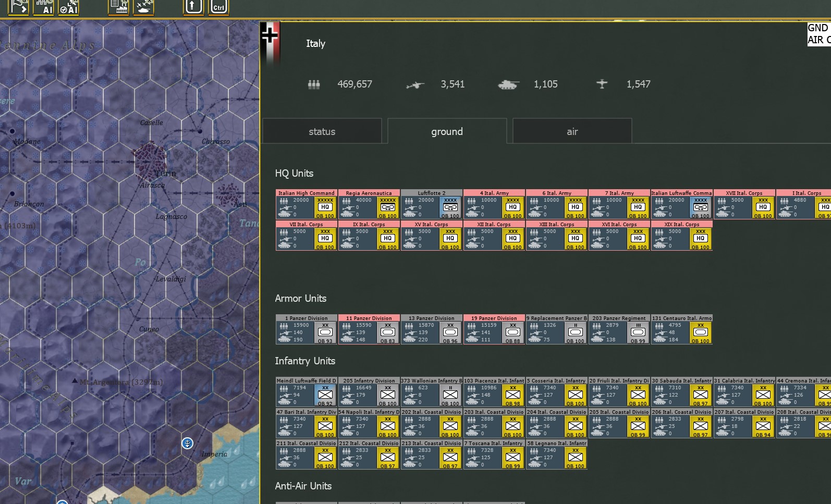Select the XV Ital. Corps card
The width and height of the screenshot is (831, 504).
[x=432, y=236]
